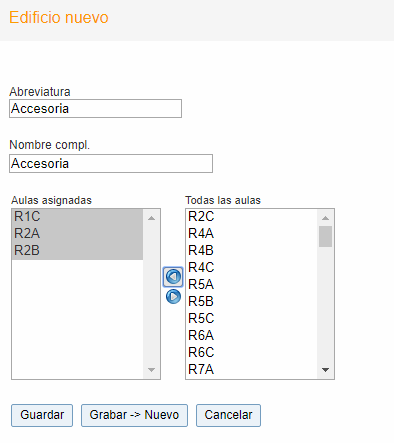
Task: Click up arrow of Todas las aulas scrollbar
Action: pyautogui.click(x=325, y=218)
